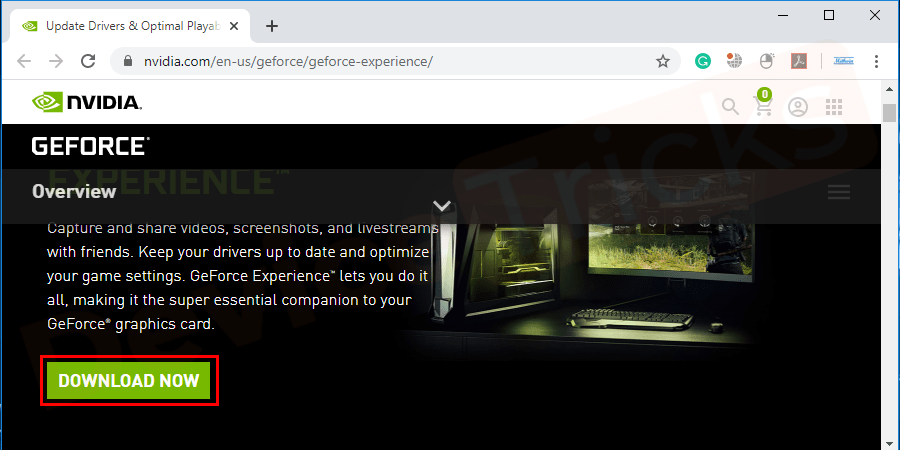Image resolution: width=900 pixels, height=450 pixels.
Task: Open the Grammarly extension icon
Action: (x=703, y=61)
